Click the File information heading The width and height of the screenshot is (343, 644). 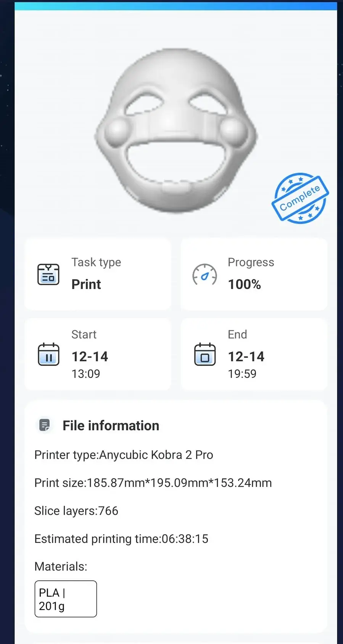coord(111,425)
